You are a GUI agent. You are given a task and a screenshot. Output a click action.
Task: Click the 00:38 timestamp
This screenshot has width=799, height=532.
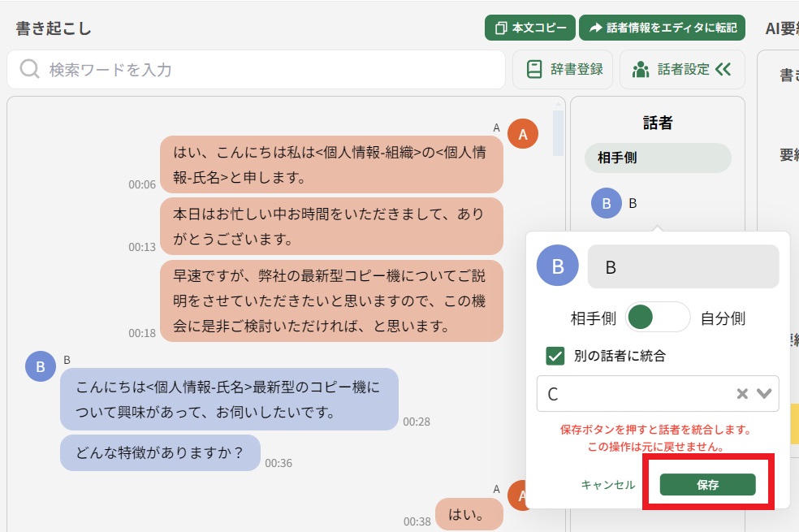pos(417,521)
